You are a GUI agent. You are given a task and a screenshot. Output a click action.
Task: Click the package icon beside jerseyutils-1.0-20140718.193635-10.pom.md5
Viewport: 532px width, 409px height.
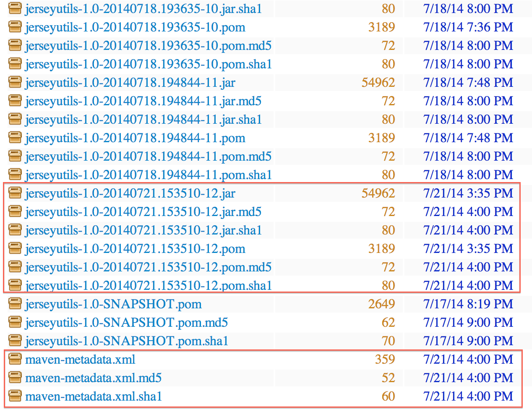click(15, 46)
